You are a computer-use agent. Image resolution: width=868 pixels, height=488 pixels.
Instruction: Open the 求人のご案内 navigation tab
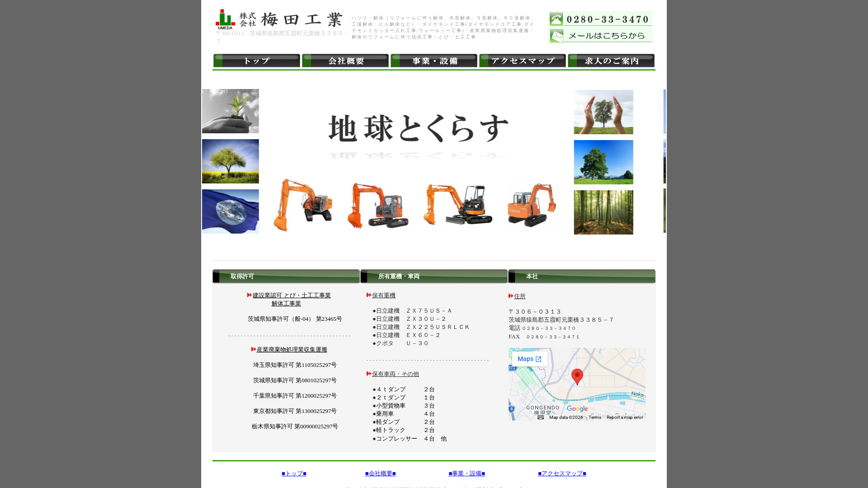pyautogui.click(x=611, y=61)
